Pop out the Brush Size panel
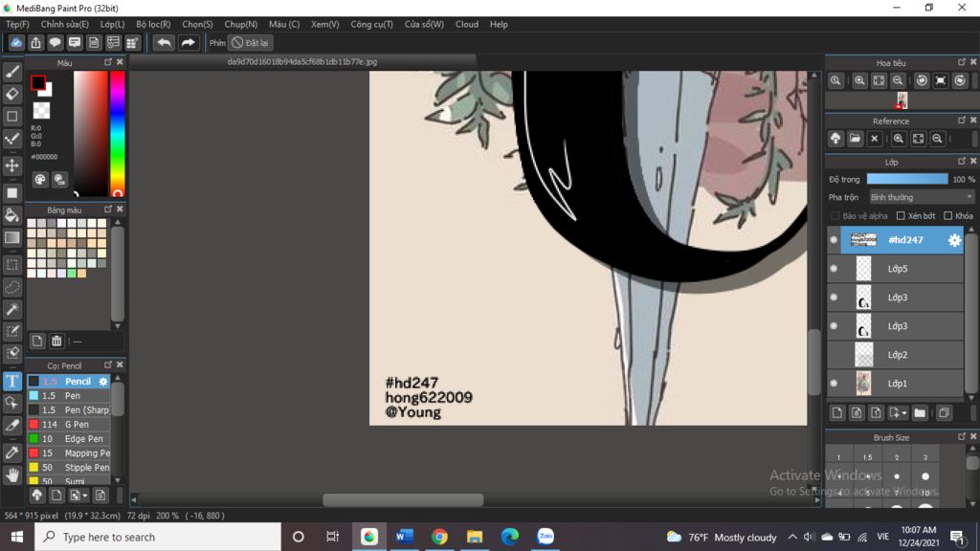This screenshot has width=980, height=551. [962, 436]
